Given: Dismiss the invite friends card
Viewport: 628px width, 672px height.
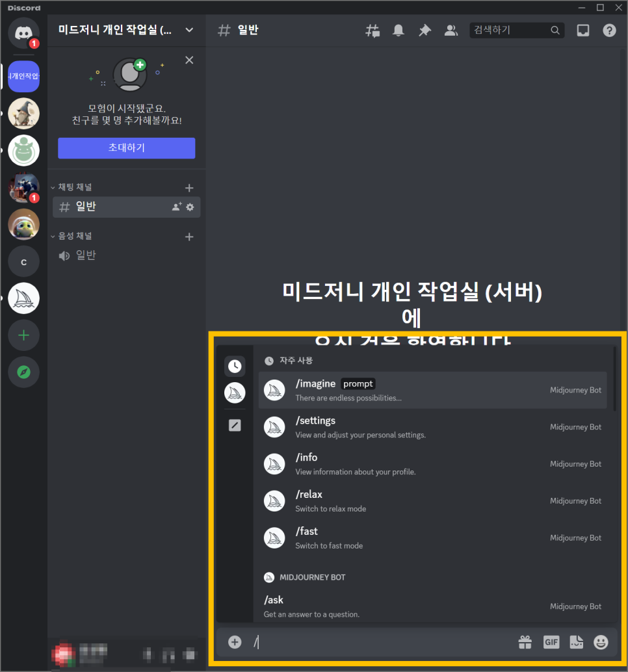Looking at the screenshot, I should coord(189,60).
